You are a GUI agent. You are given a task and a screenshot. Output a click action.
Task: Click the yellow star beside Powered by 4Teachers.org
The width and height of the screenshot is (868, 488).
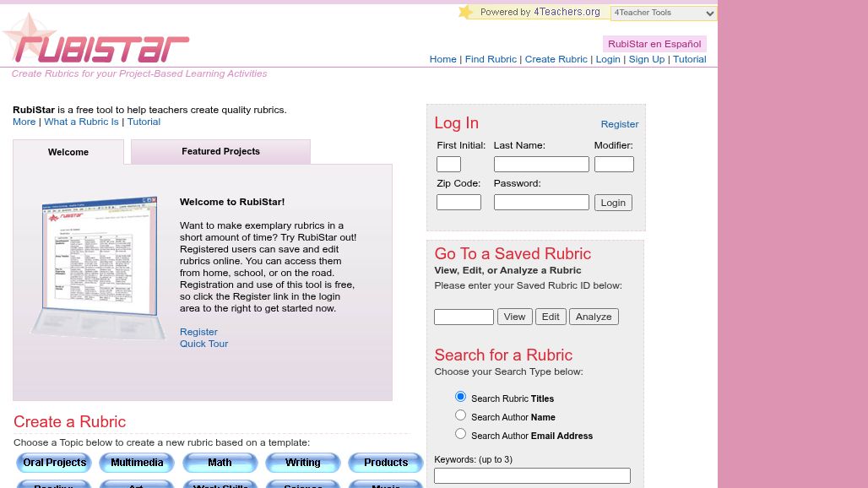click(x=466, y=12)
